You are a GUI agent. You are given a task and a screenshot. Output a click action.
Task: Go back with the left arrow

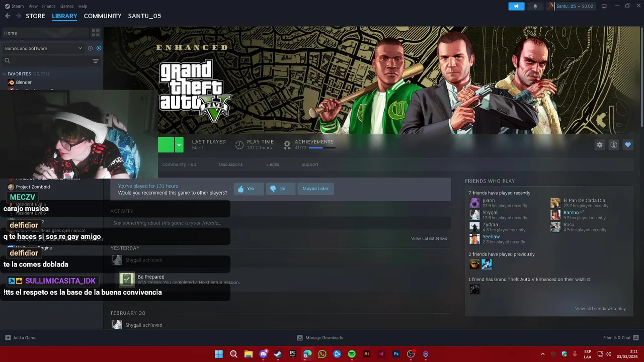click(x=8, y=16)
